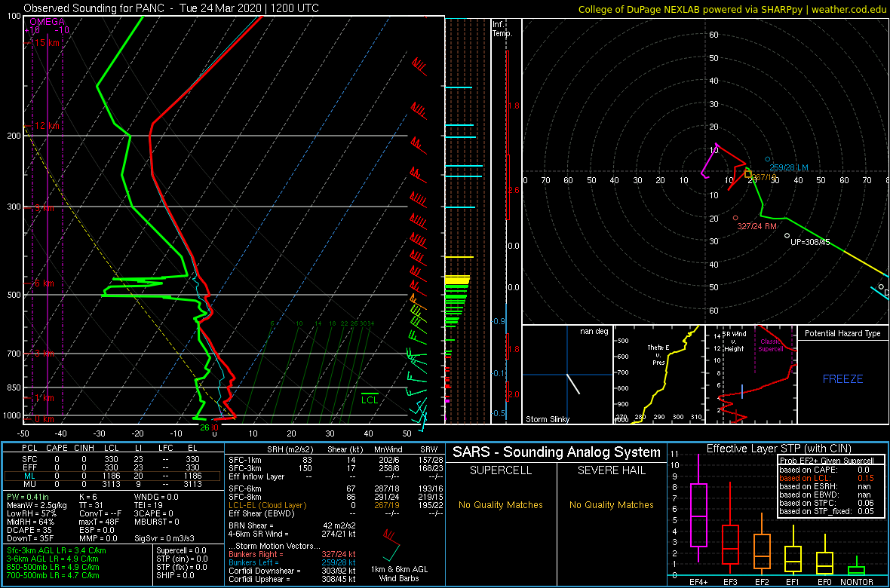Click the 'BRN Shear =' label
Screen dimensions: 890x588
coord(251,525)
